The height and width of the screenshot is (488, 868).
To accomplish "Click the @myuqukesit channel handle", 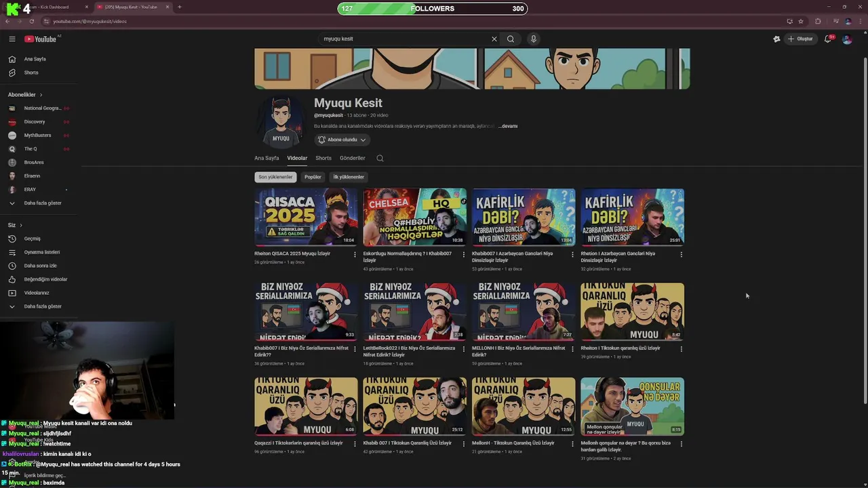I will coord(328,116).
